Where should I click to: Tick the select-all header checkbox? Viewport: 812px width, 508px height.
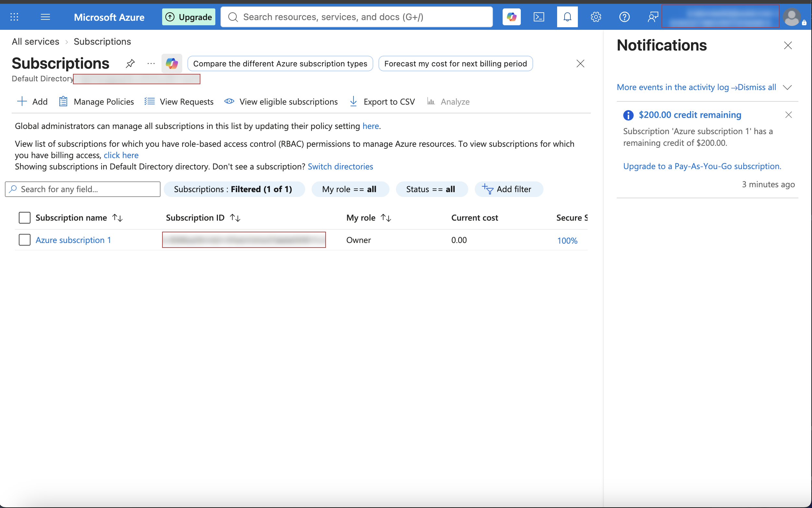point(25,218)
